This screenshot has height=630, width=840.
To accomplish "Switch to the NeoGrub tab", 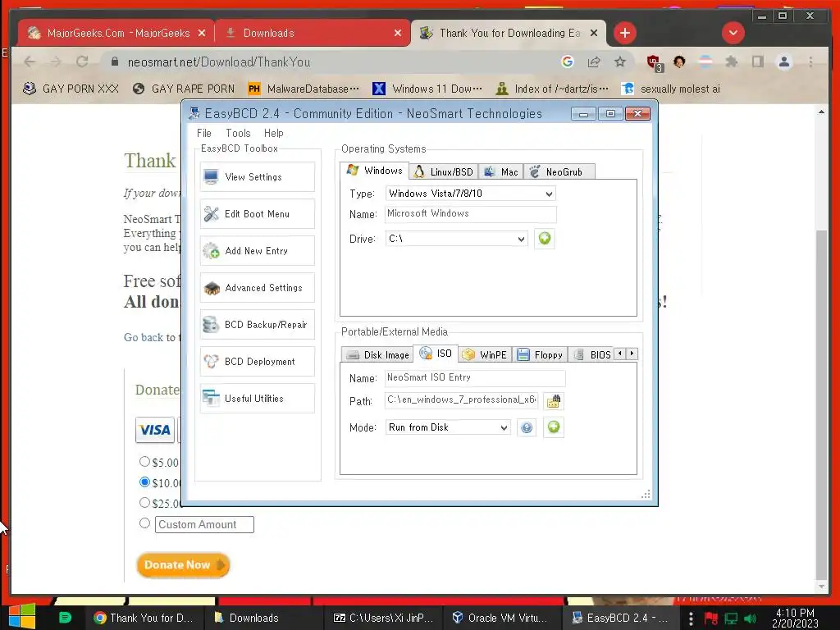I will pyautogui.click(x=559, y=172).
